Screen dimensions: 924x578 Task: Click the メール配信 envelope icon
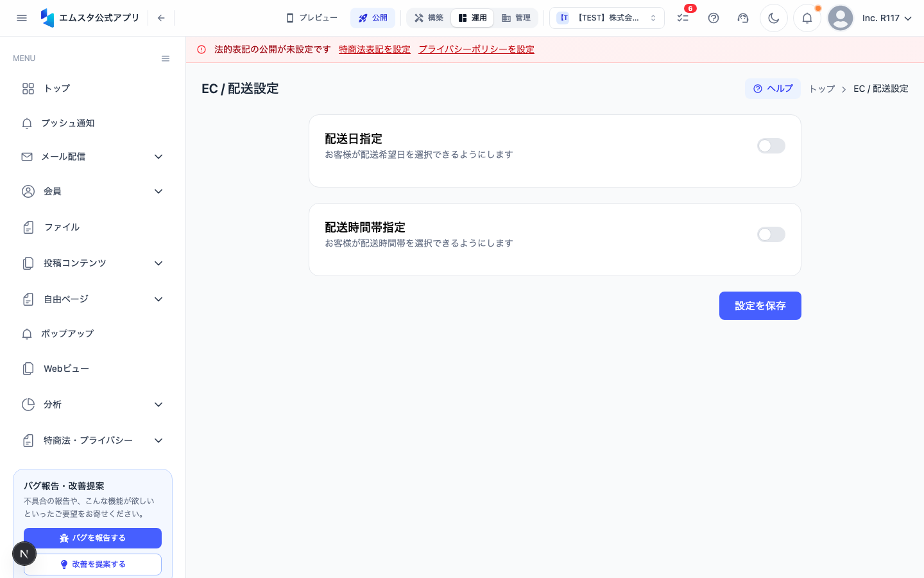[27, 157]
